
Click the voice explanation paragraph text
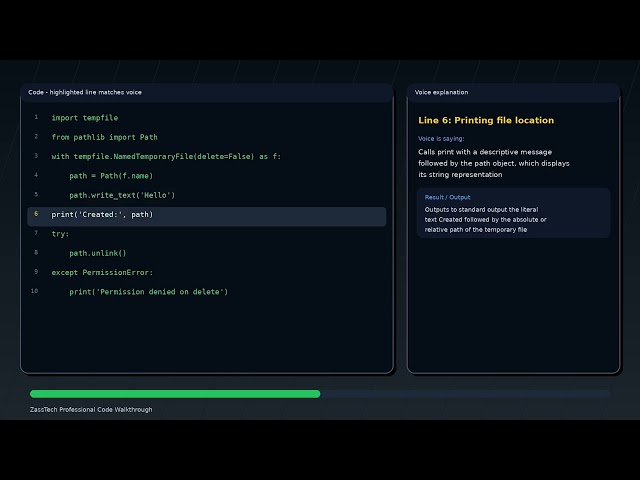click(x=494, y=163)
